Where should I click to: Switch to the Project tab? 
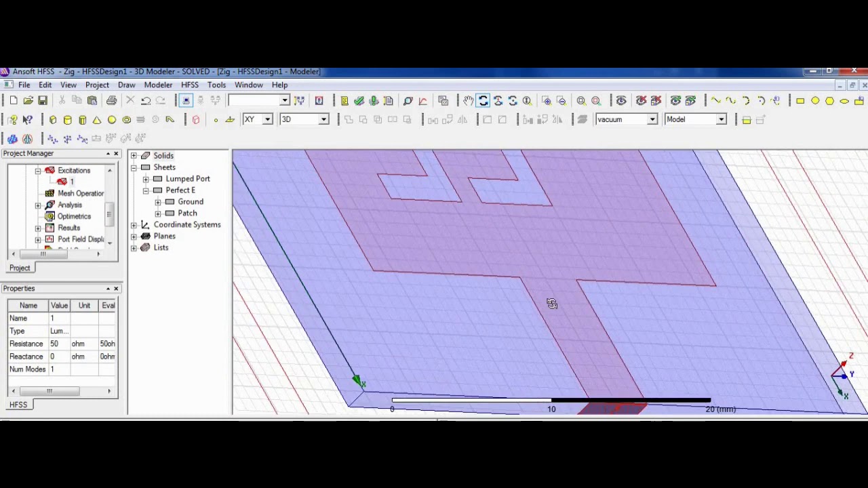click(20, 268)
